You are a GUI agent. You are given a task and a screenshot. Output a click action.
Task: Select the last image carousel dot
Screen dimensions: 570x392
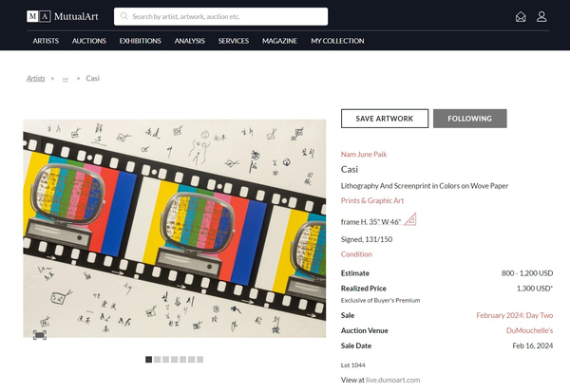tap(199, 359)
